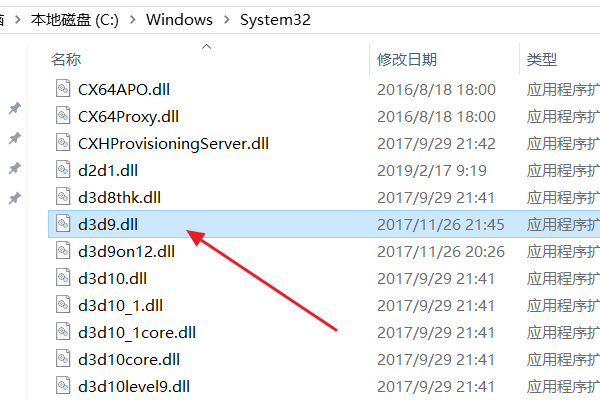Click the d3d8thk.dll file icon
The width and height of the screenshot is (600, 400).
click(x=63, y=197)
